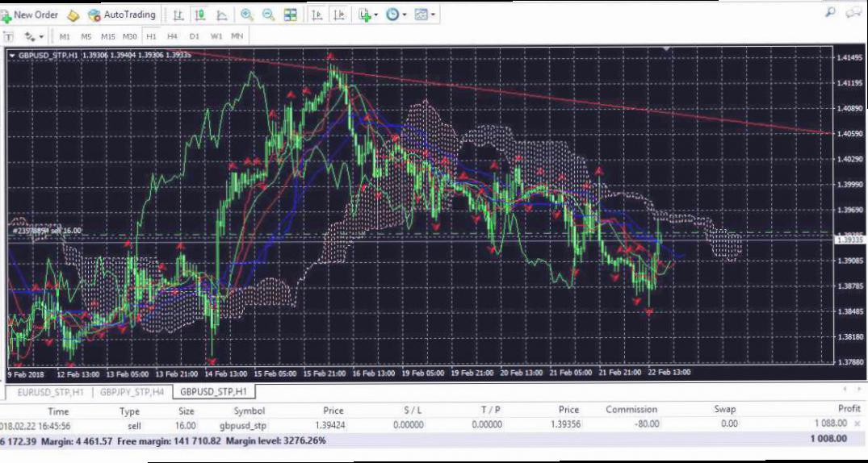Select the arrows objects tool
The height and width of the screenshot is (463, 868).
pyautogui.click(x=30, y=37)
